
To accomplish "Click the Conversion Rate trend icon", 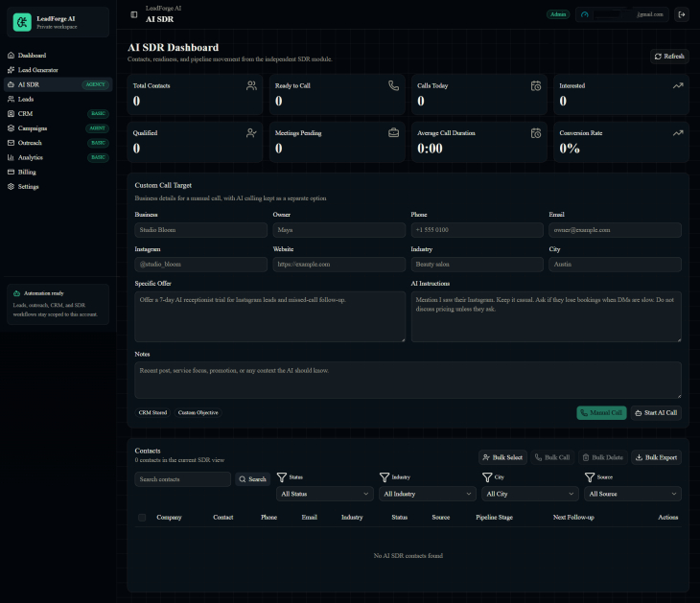I will click(678, 133).
